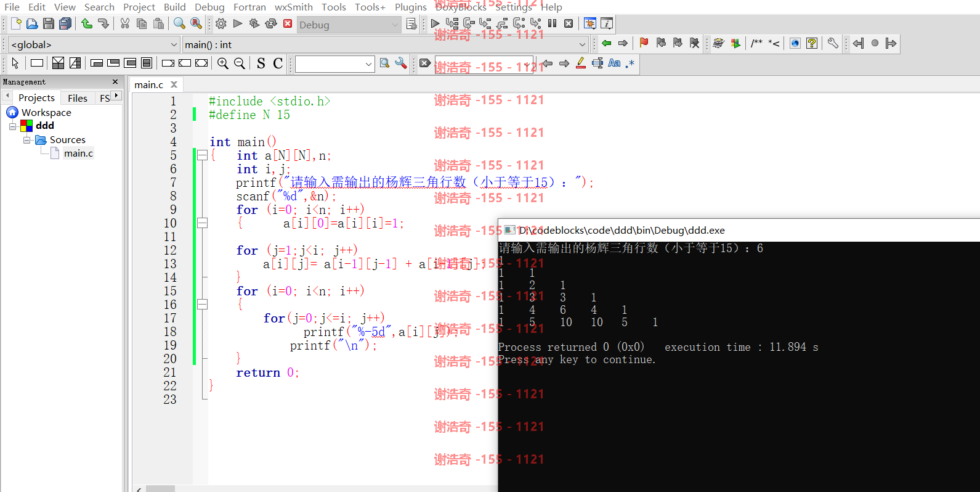Open the File menu
This screenshot has width=980, height=492.
pyautogui.click(x=12, y=7)
